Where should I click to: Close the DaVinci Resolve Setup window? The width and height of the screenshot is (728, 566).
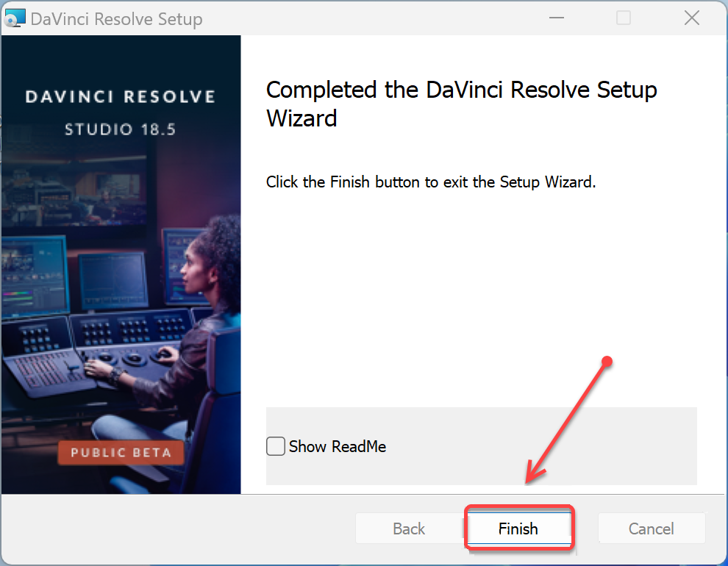[x=692, y=18]
